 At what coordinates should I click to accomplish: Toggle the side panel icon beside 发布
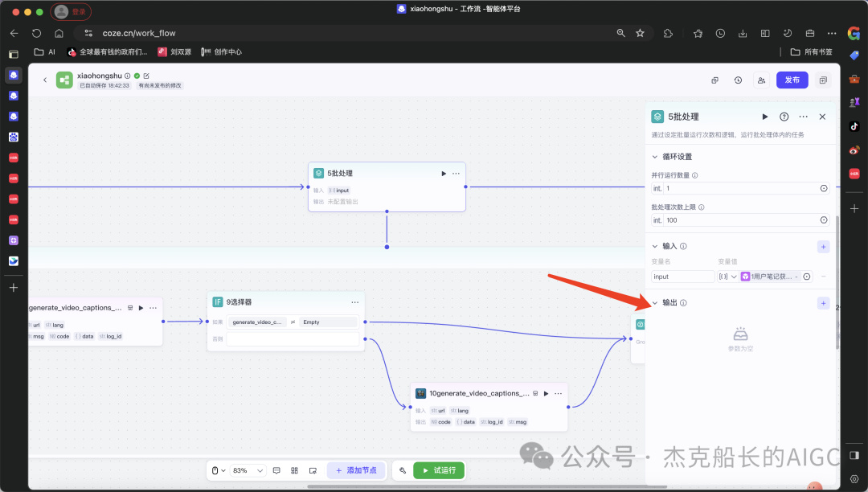click(x=823, y=80)
